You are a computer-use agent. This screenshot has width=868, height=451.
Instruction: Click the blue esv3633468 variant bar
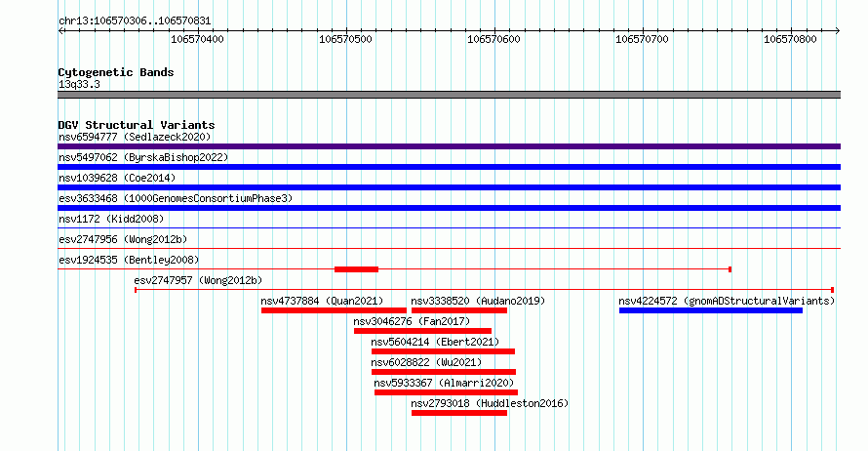(x=449, y=208)
